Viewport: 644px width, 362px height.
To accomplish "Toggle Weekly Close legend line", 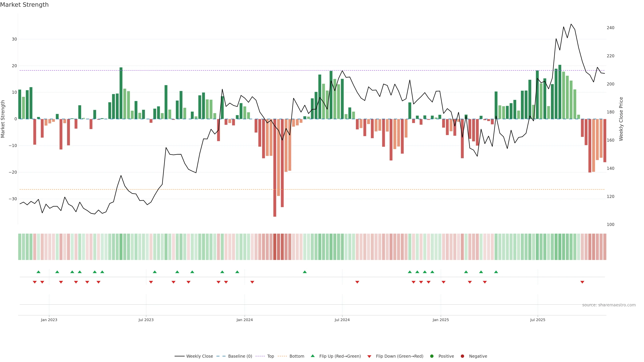I will click(x=199, y=356).
